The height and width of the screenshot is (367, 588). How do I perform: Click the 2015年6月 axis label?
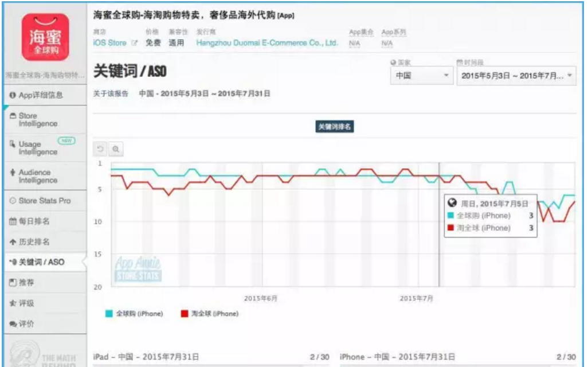pyautogui.click(x=261, y=299)
